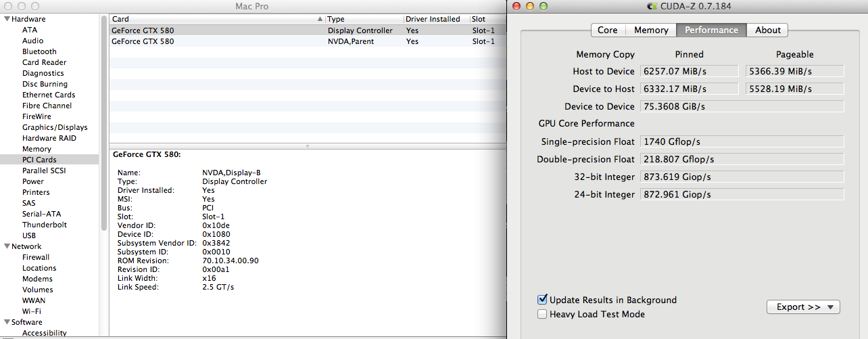868x339 pixels.
Task: Select USB hardware entry
Action: coord(29,235)
